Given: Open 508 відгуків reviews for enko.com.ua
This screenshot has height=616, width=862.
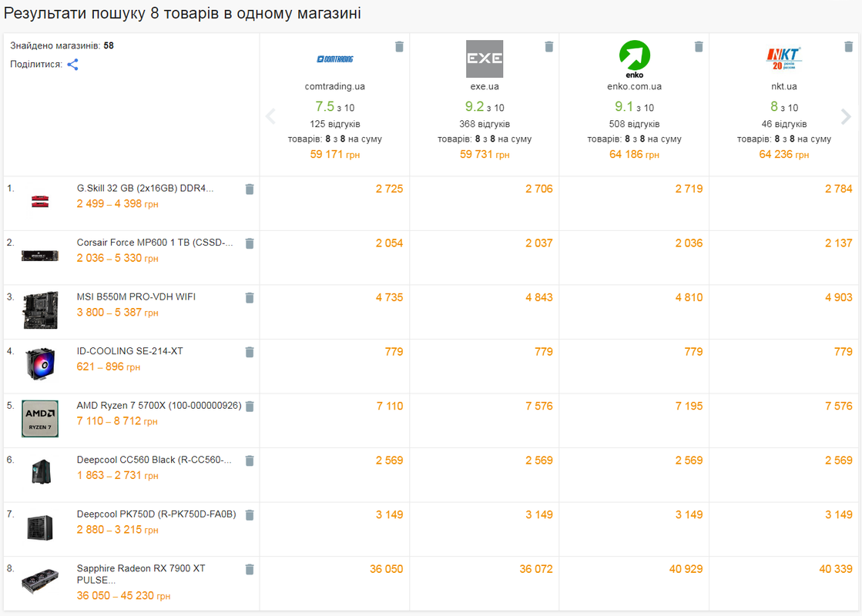Looking at the screenshot, I should 634,124.
